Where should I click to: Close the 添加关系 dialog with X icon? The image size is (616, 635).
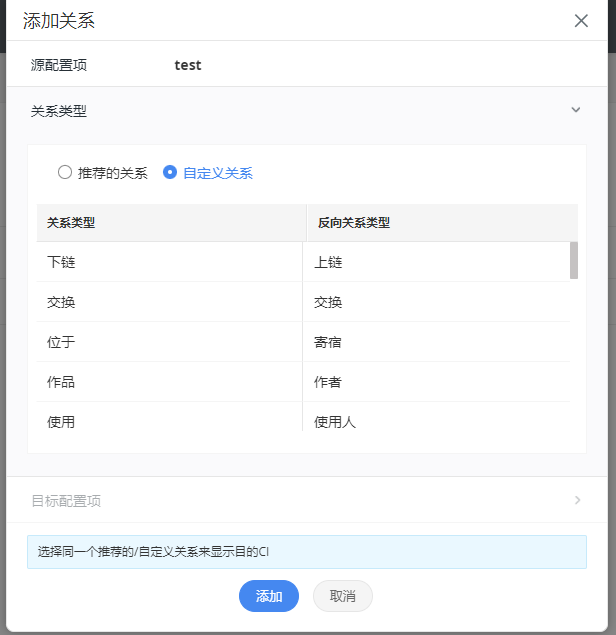coord(581,21)
